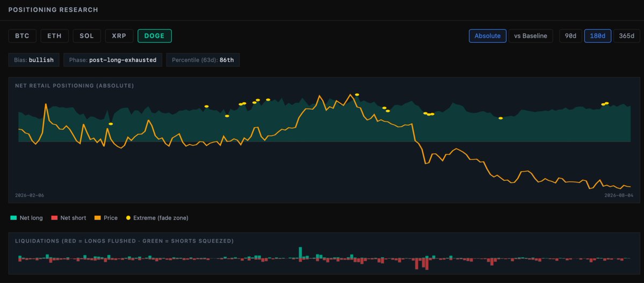This screenshot has height=283, width=644.
Task: Set time range to 365d
Action: 627,36
